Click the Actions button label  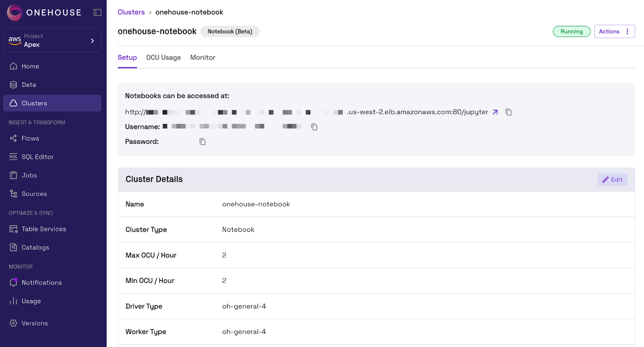point(609,31)
